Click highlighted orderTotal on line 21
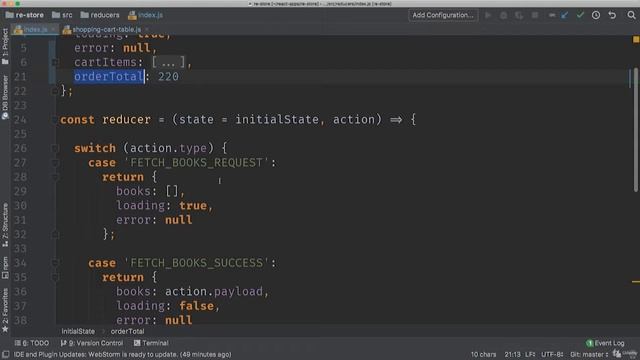640x360 pixels. pos(109,77)
